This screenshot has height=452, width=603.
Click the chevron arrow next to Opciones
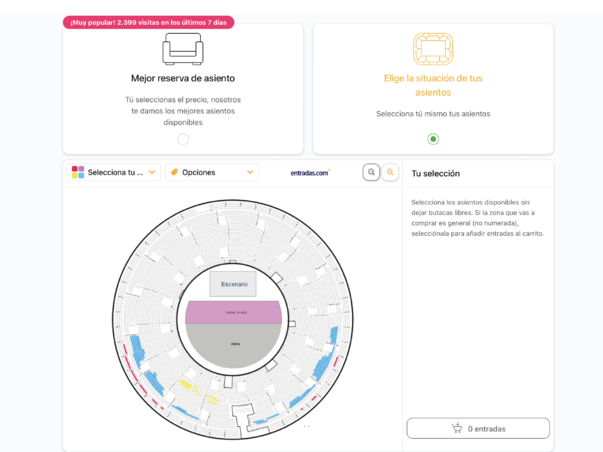pos(250,172)
